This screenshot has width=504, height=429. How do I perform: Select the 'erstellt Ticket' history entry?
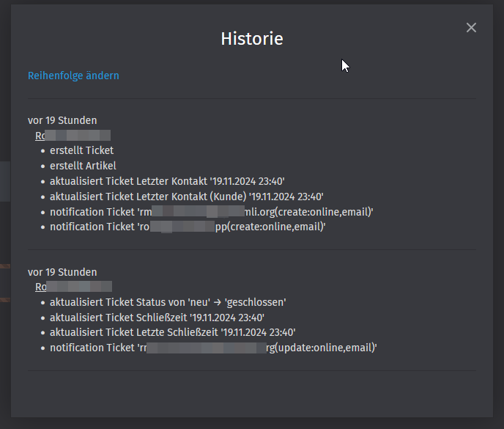tap(81, 150)
